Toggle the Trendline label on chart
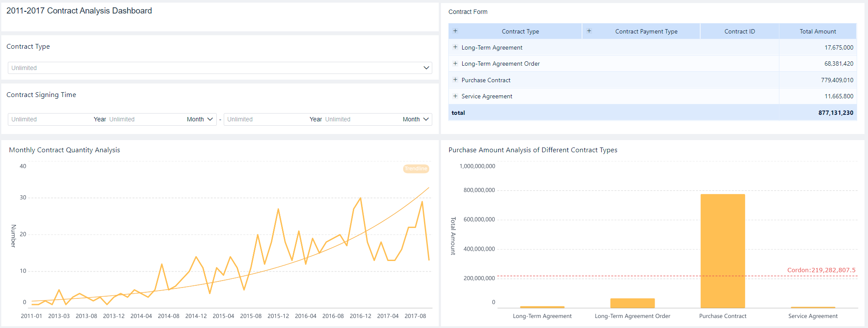The image size is (868, 328). pos(416,169)
